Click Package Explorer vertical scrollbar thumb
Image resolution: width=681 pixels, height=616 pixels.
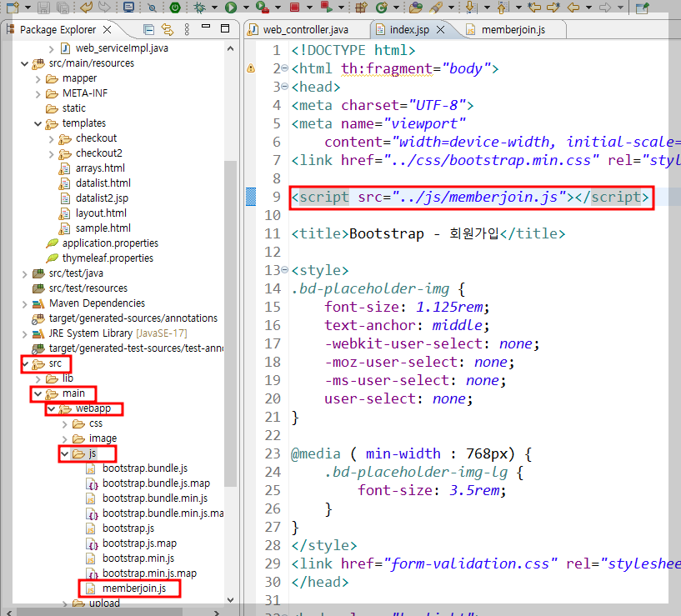click(x=231, y=323)
